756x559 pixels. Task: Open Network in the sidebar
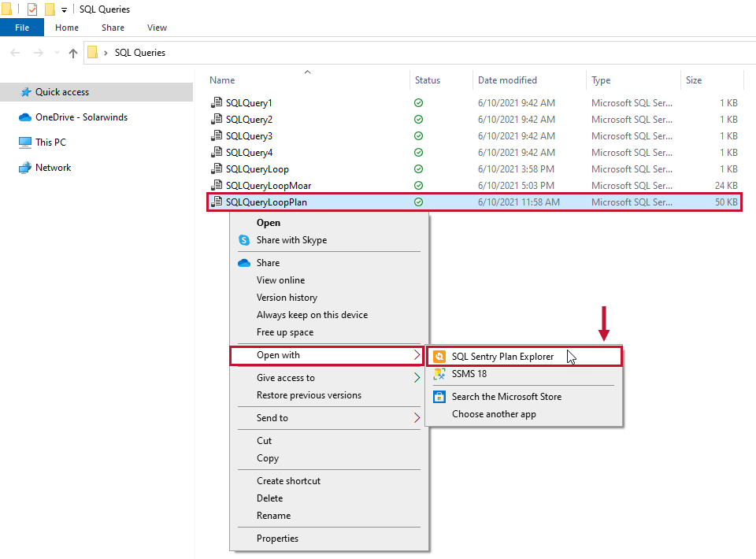(53, 167)
